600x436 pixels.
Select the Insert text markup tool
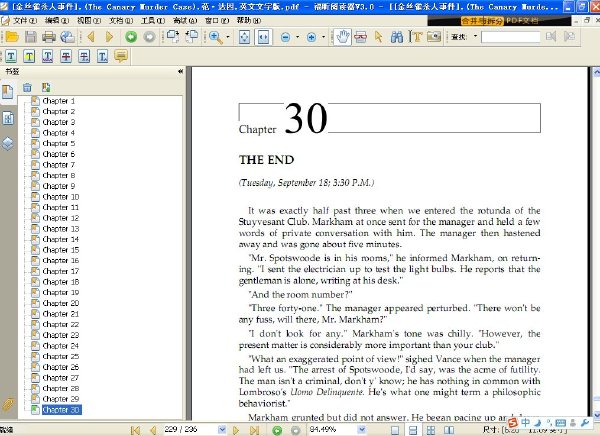click(x=103, y=57)
